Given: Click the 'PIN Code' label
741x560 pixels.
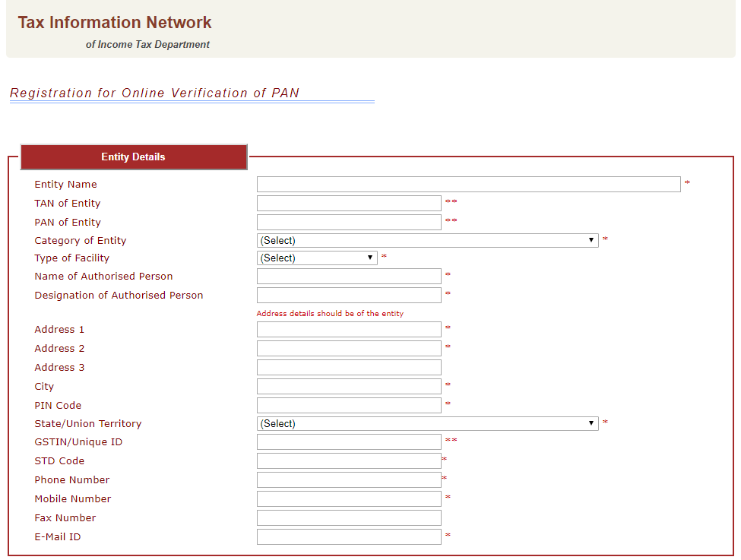Looking at the screenshot, I should pos(58,405).
